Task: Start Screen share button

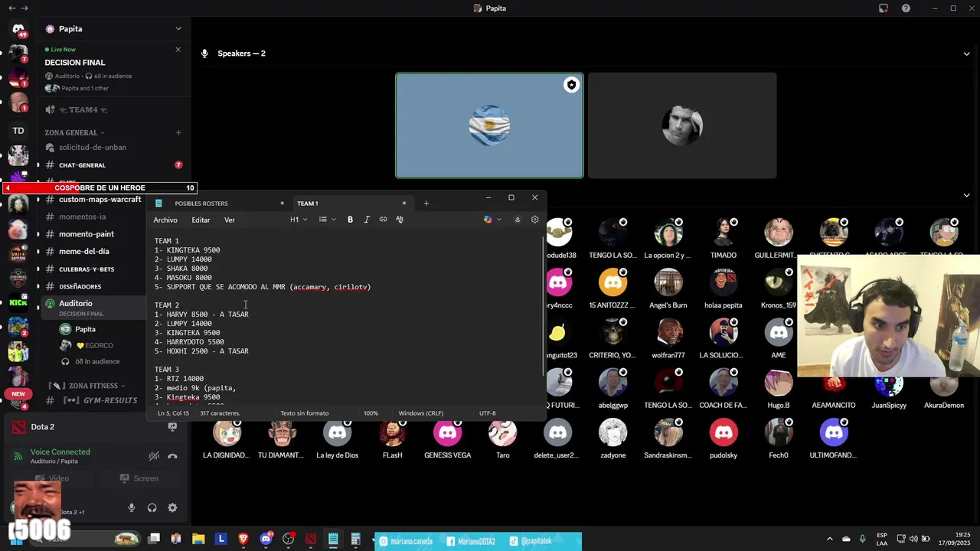Action: click(x=139, y=478)
